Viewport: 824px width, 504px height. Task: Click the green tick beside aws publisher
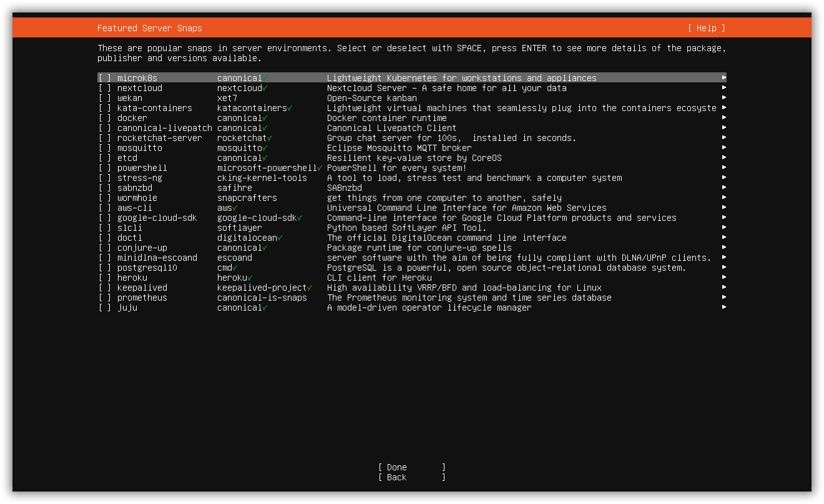[x=235, y=208]
